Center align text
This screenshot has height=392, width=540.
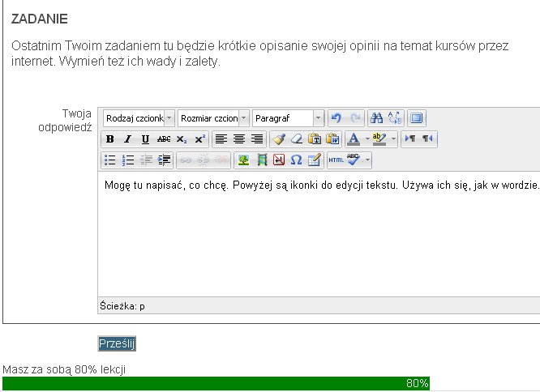239,139
